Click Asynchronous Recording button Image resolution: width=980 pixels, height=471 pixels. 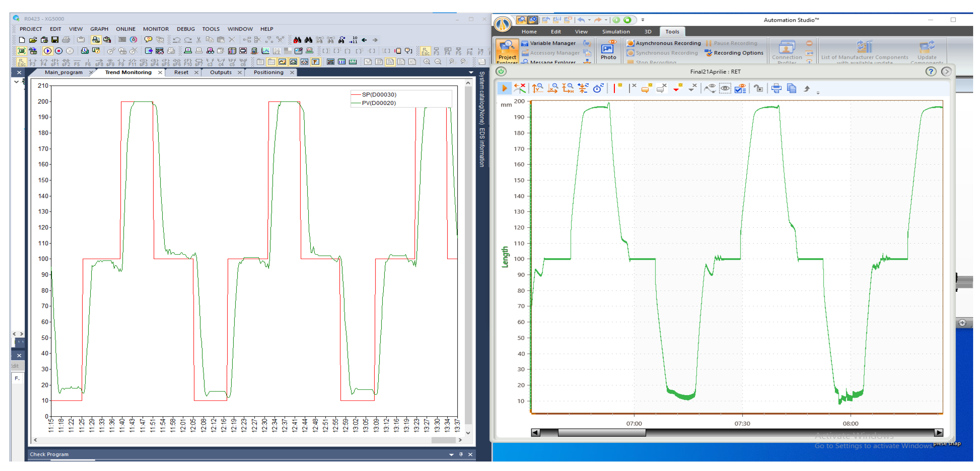664,43
